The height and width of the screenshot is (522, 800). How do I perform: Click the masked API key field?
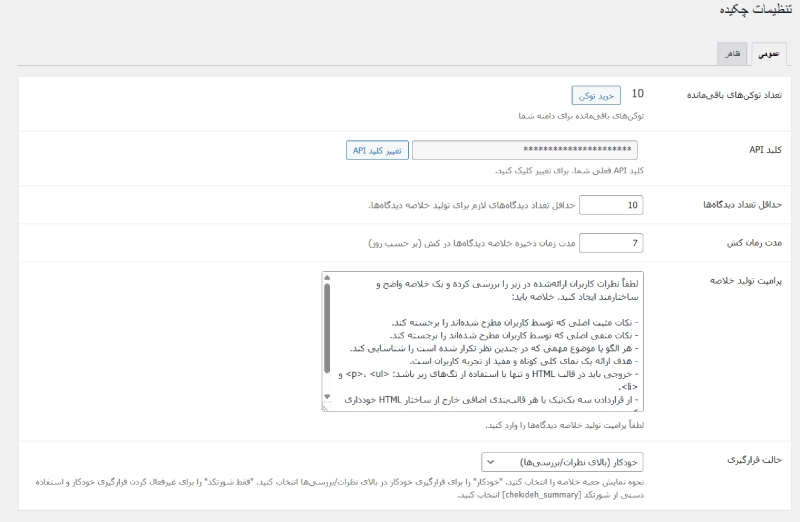tap(525, 150)
